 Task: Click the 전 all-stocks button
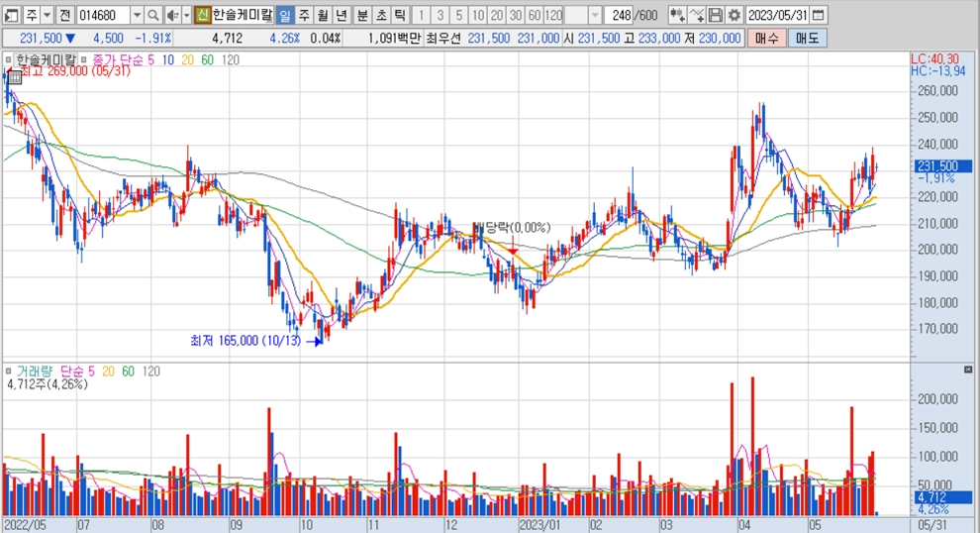click(x=64, y=15)
